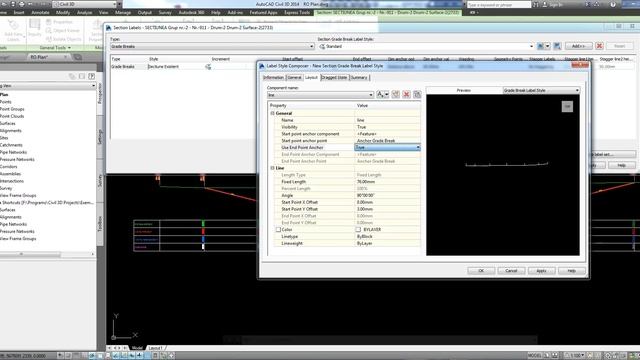Open the Toolspace view dropdown
This screenshot has width=640, height=360.
93,86
